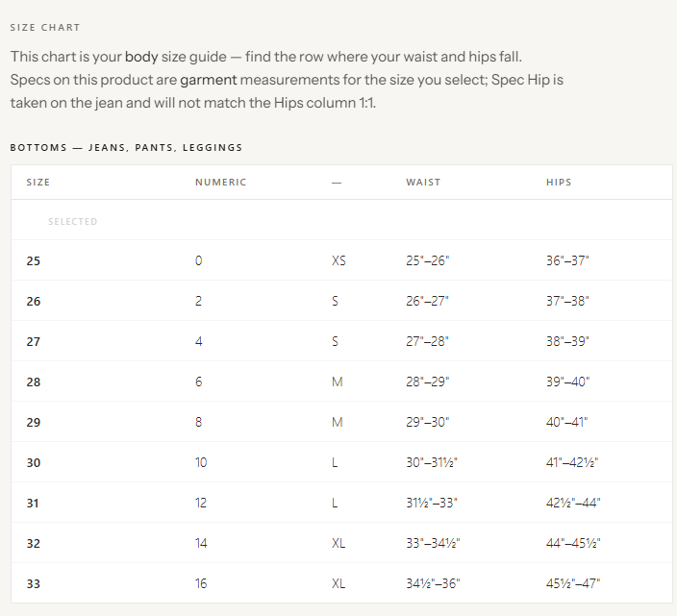This screenshot has height=616, width=677.
Task: Select the size 33 row
Action: (341, 583)
